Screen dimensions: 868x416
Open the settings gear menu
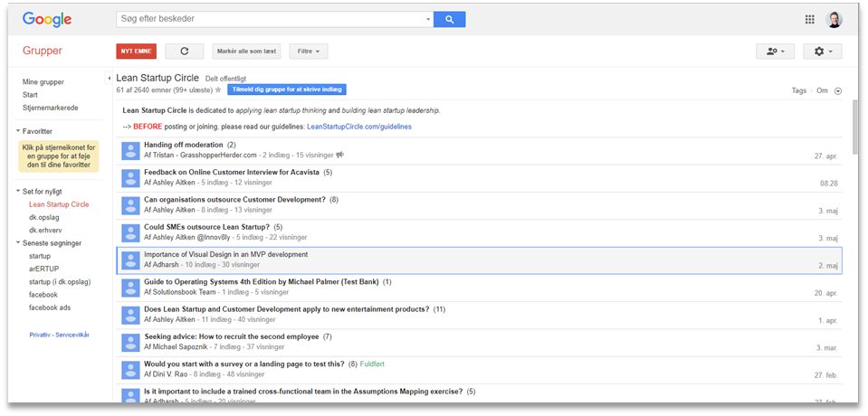pos(823,52)
